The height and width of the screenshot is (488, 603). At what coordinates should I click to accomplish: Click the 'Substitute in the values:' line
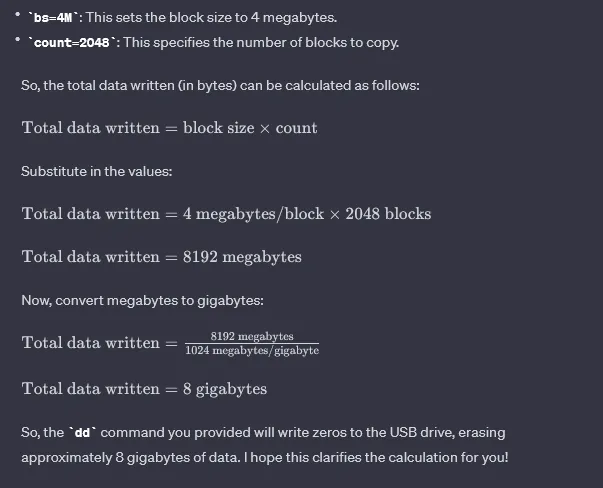click(97, 171)
